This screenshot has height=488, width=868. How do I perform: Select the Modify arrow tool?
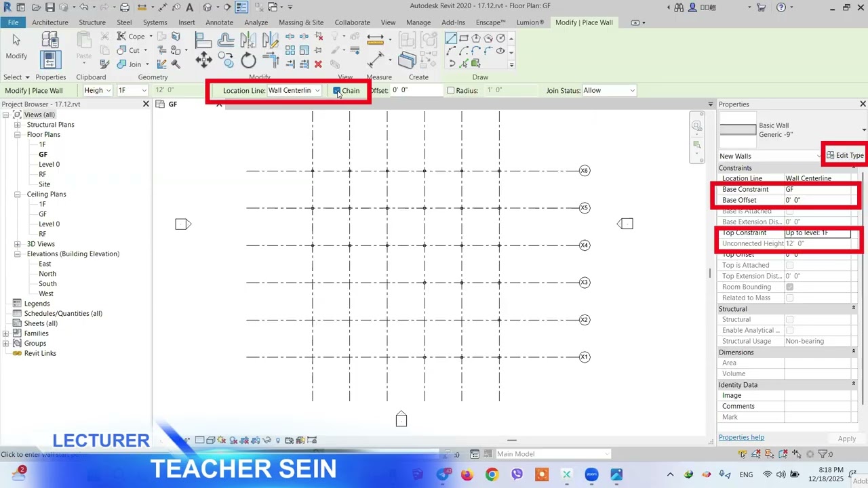click(16, 46)
